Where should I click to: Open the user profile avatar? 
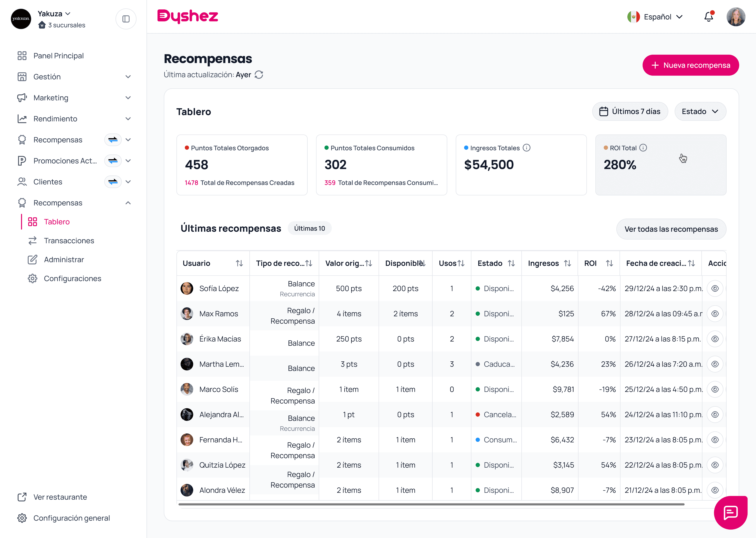pos(736,17)
